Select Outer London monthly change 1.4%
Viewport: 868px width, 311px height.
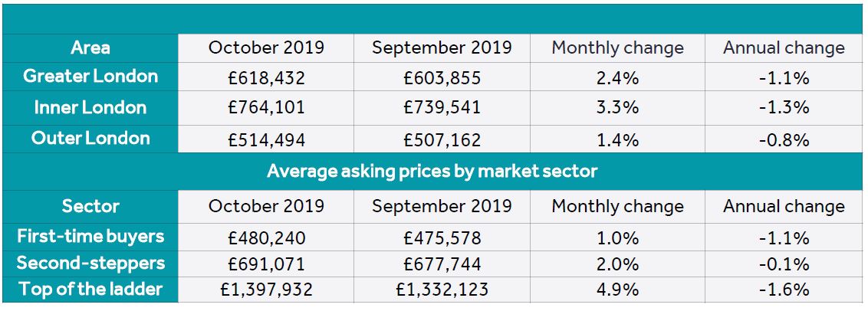pos(617,140)
